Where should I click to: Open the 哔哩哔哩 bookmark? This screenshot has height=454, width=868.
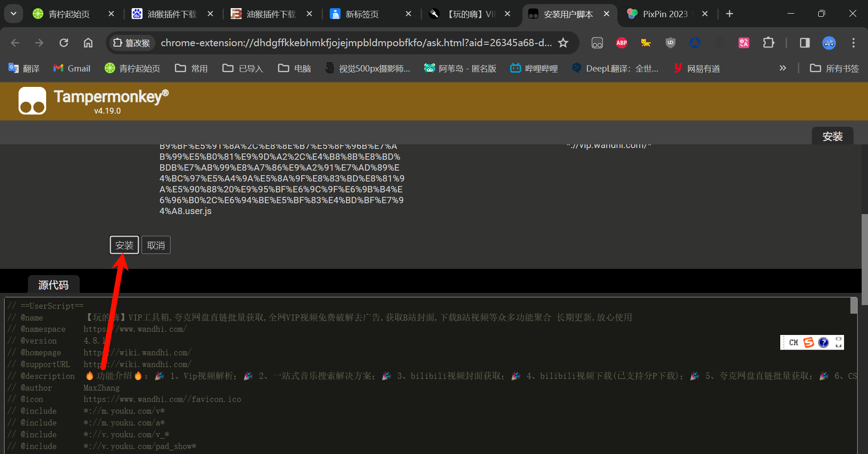pos(534,68)
